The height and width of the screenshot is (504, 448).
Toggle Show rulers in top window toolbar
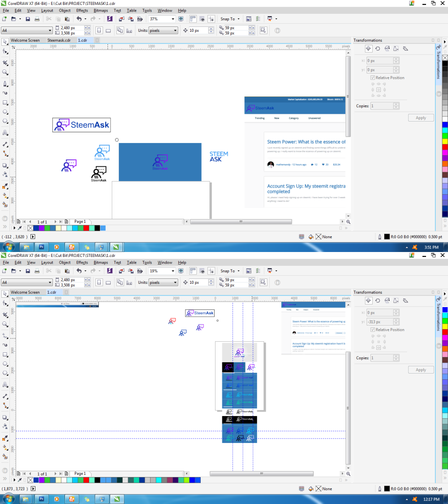pyautogui.click(x=193, y=19)
